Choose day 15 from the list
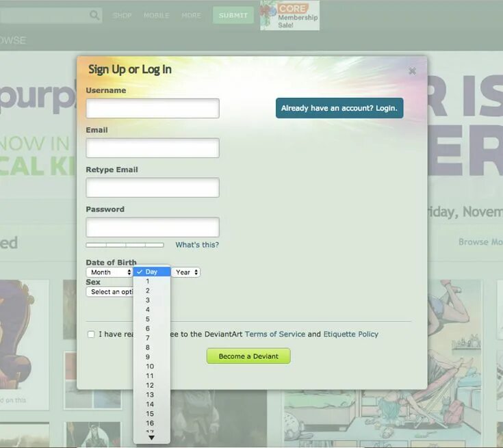Screen dimensions: 503x448 [x=152, y=414]
